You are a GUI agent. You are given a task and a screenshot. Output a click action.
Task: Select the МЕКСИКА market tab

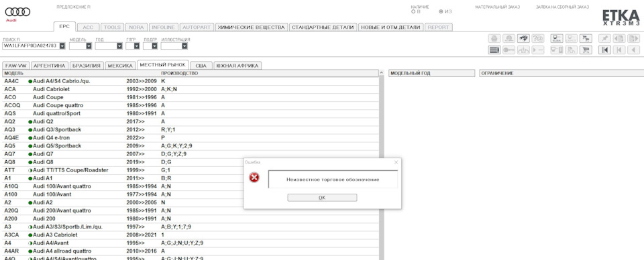point(121,66)
